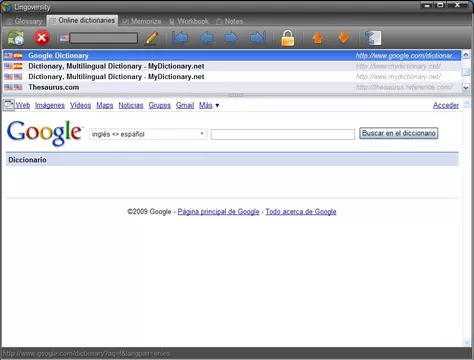Click the green globe refresh icon

coord(16,38)
